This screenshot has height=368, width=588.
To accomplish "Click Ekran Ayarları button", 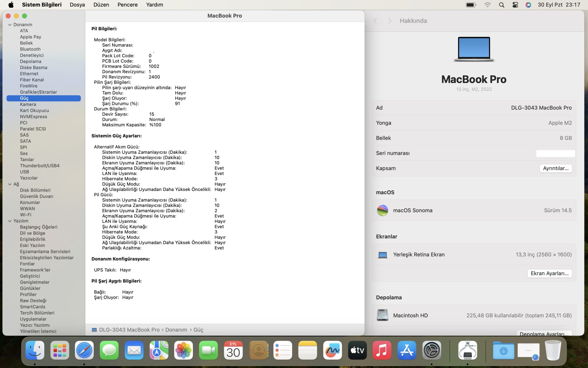I will (x=550, y=273).
